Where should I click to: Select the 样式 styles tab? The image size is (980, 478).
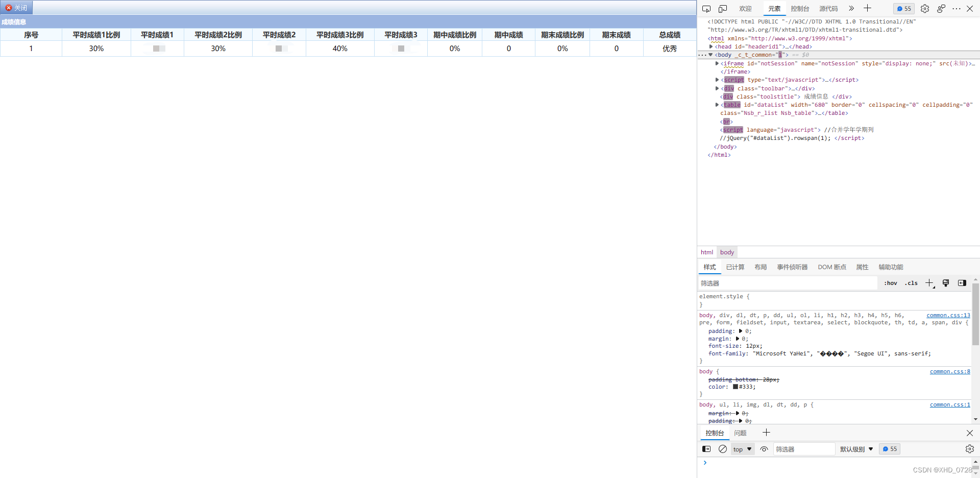coord(709,267)
